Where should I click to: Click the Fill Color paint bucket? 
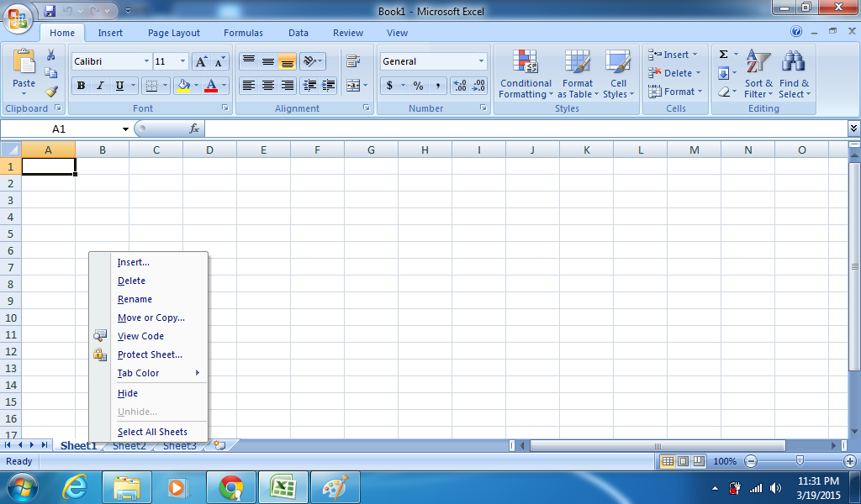pyautogui.click(x=183, y=86)
